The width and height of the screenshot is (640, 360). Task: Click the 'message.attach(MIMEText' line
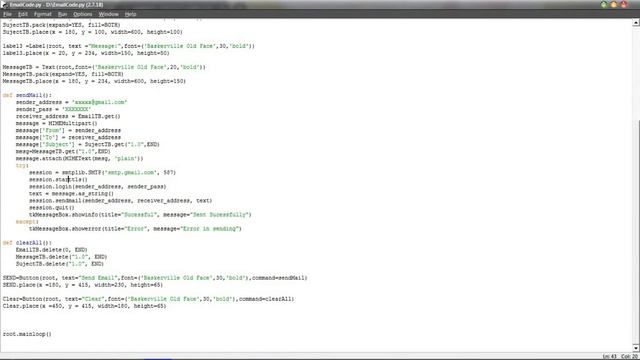coord(80,158)
